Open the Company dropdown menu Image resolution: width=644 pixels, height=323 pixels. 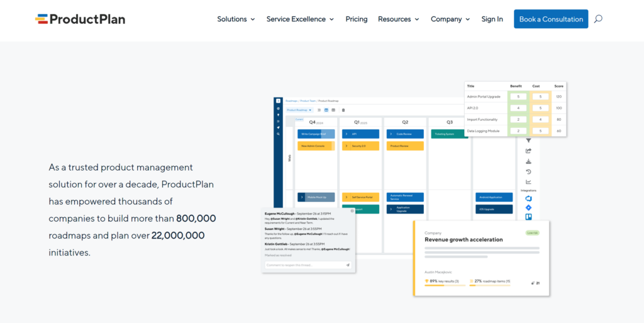pos(450,19)
